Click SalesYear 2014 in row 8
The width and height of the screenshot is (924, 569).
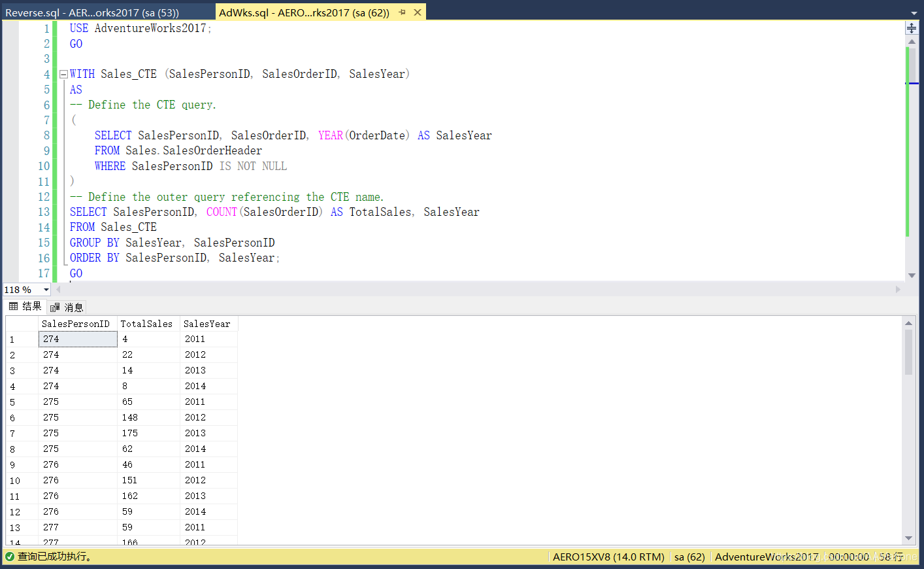tap(208, 449)
